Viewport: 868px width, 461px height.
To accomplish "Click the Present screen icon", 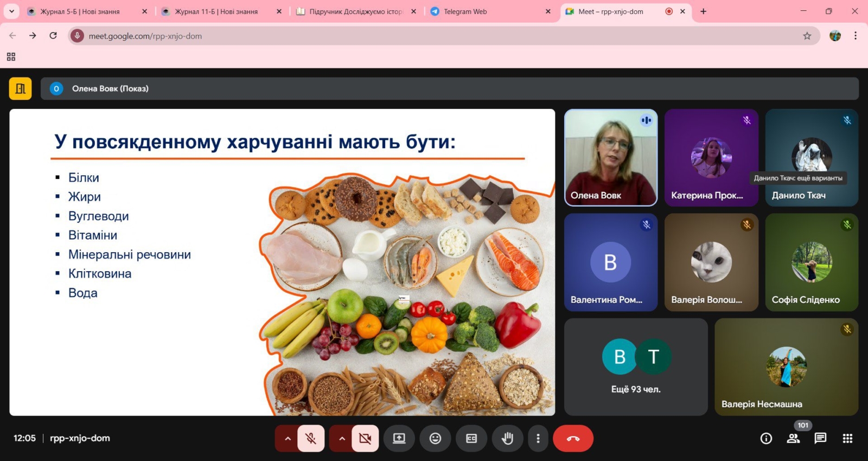I will pos(399,438).
